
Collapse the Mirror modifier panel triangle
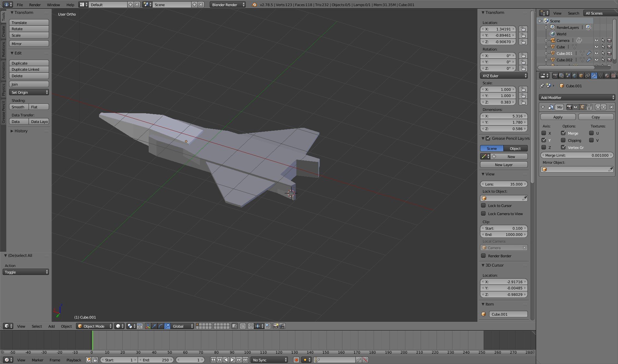[x=543, y=107]
